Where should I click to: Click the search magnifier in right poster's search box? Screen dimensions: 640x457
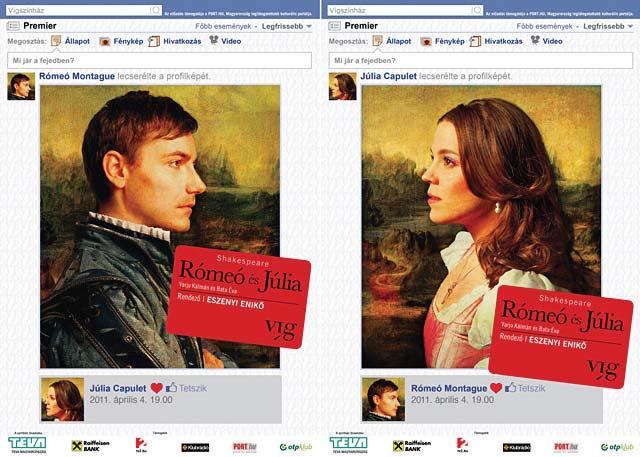pyautogui.click(x=477, y=10)
